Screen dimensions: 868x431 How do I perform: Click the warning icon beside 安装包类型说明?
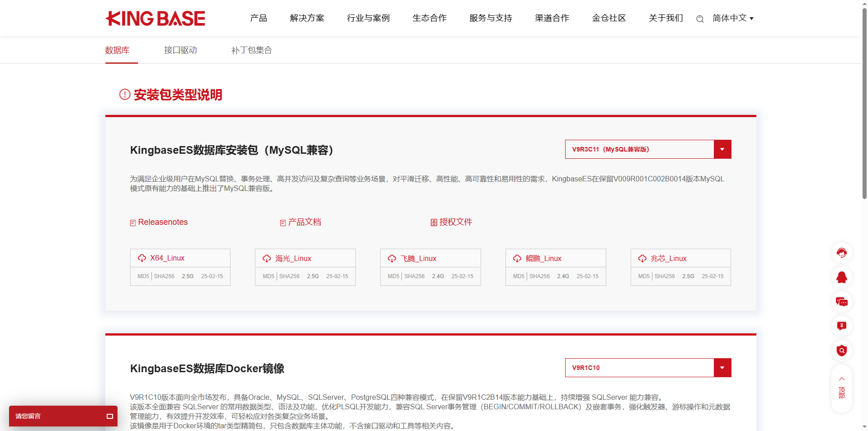coord(125,94)
